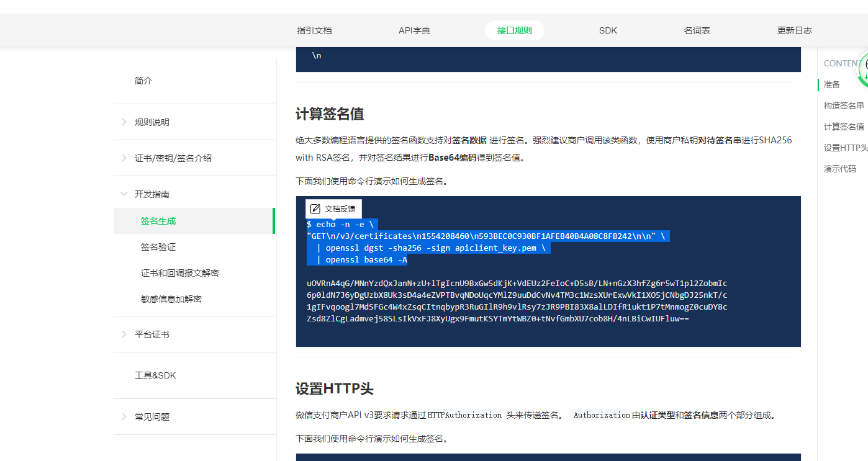Click the 计算签名值 heading
Viewport: 868px width, 461px height.
tap(330, 114)
